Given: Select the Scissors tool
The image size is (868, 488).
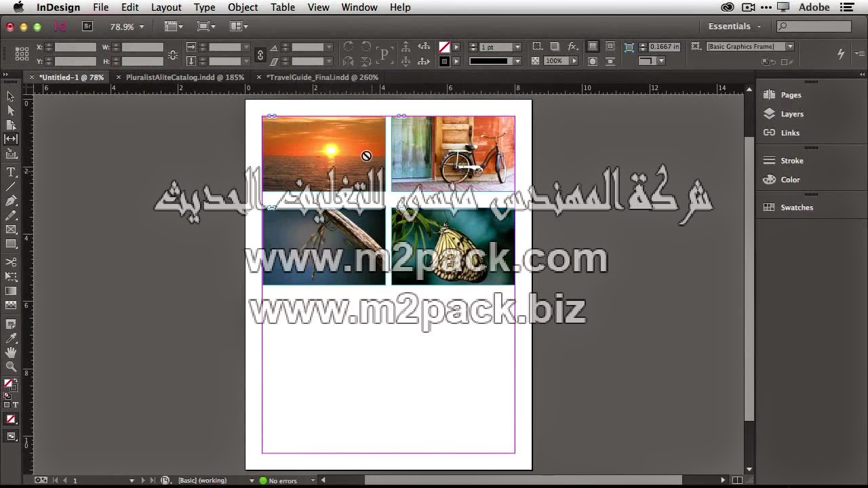Looking at the screenshot, I should [10, 262].
